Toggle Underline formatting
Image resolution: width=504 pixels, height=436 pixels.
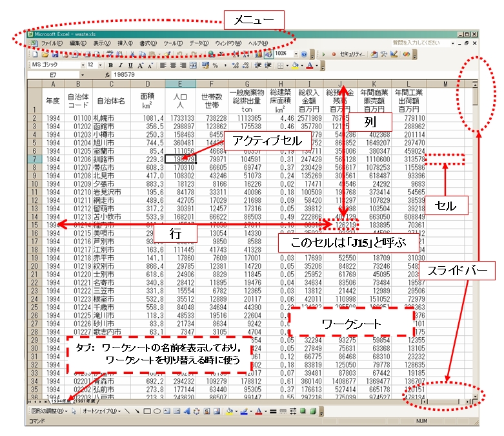130,65
